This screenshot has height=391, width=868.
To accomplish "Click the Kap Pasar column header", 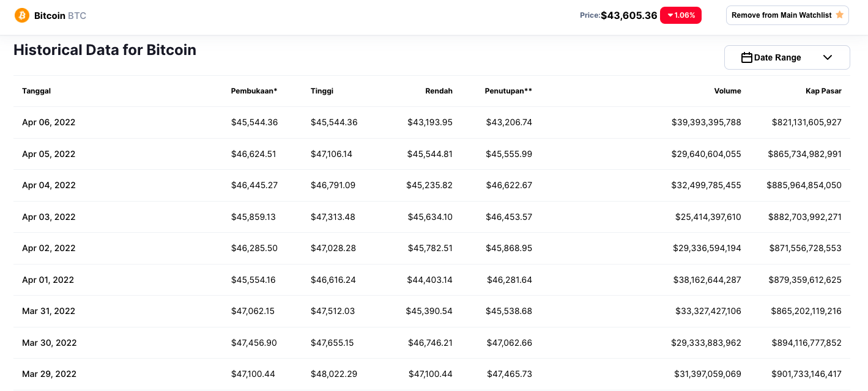I will click(x=823, y=91).
